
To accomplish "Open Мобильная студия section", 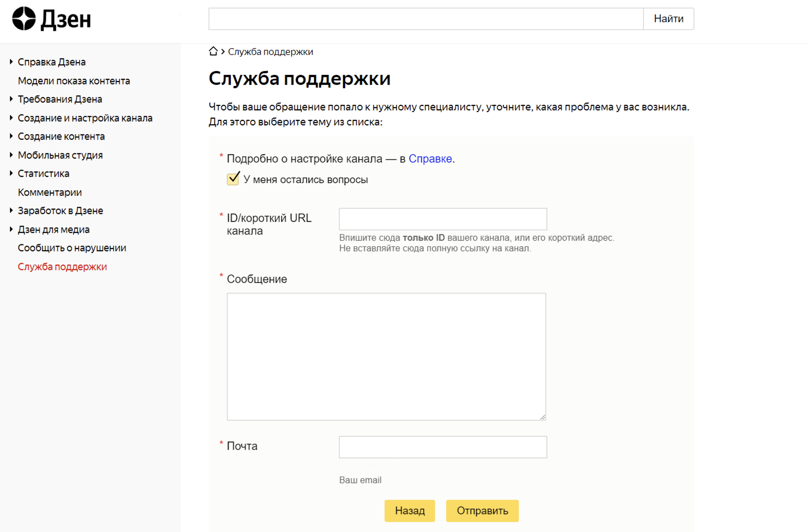I will coord(60,155).
